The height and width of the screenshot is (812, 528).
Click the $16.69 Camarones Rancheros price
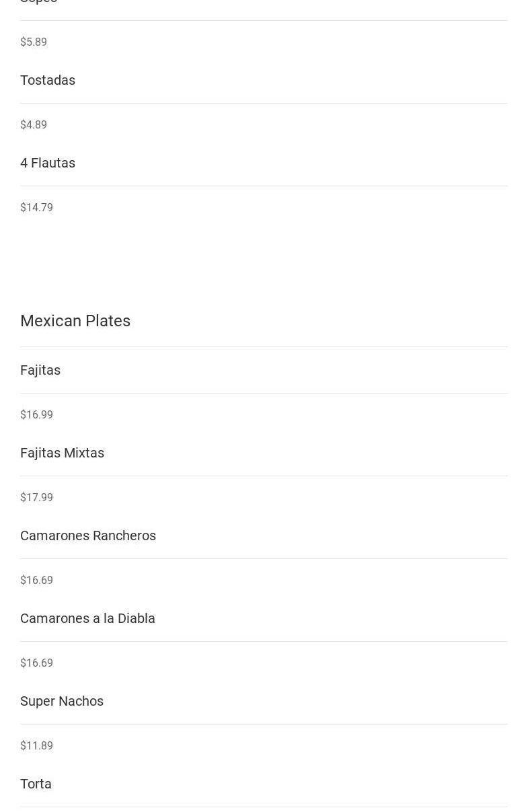coord(36,581)
